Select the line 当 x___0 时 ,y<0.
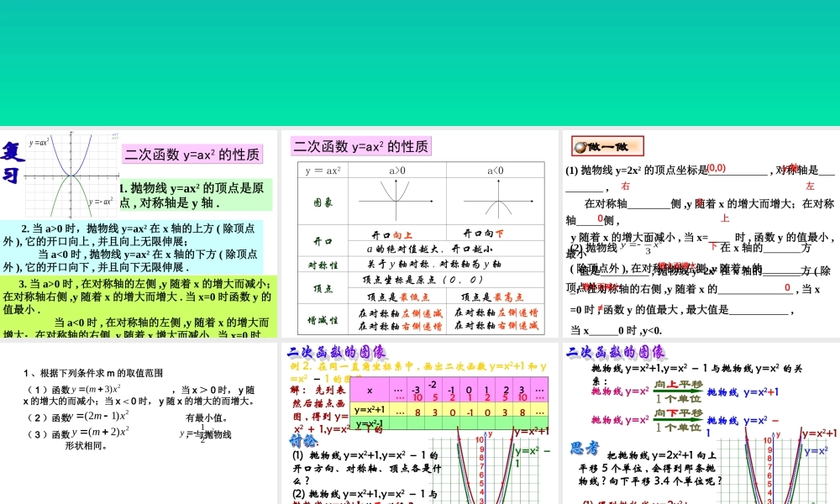This screenshot has height=504, width=840. [x=616, y=330]
